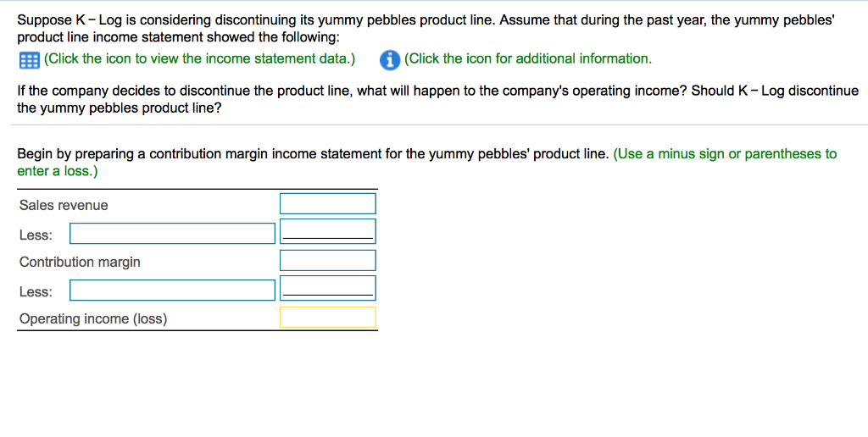Click the first Less: label above Contribution margin

(x=36, y=235)
